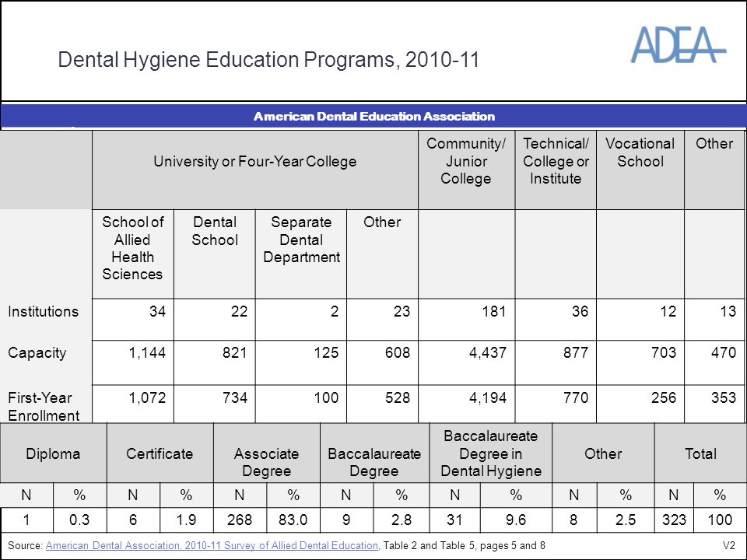Click the Diploma column header
The image size is (747, 560).
(53, 453)
